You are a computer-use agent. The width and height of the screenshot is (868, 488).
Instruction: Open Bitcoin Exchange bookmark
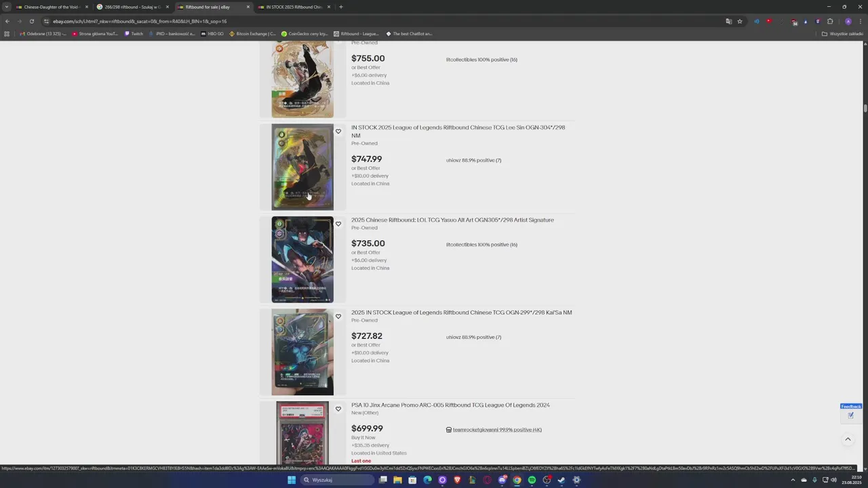point(253,33)
